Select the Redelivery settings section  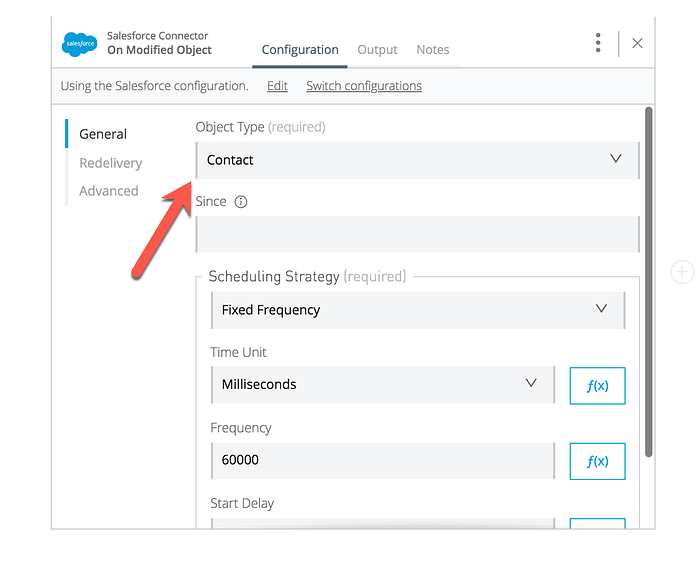pos(111,163)
